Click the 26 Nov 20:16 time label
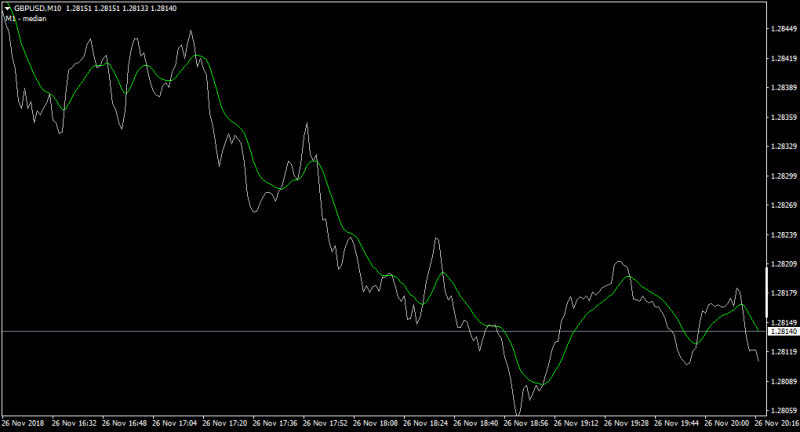 point(777,423)
